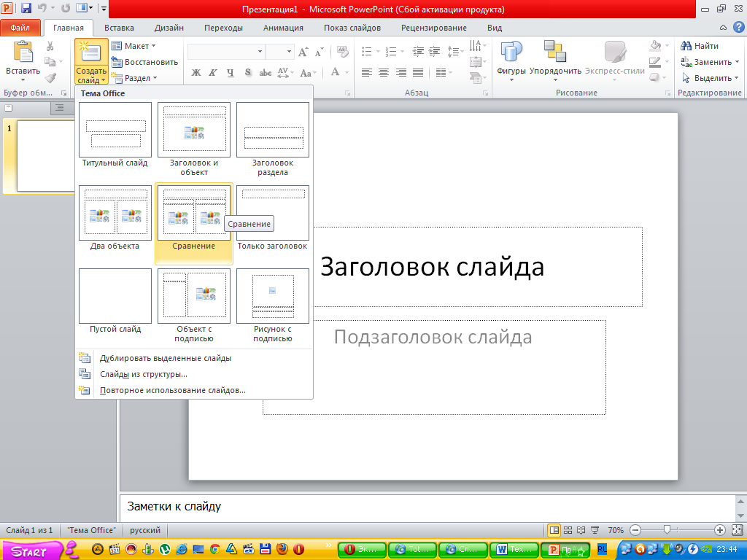The image size is (747, 560).
Task: Click the Cut scissors icon
Action: tap(50, 46)
